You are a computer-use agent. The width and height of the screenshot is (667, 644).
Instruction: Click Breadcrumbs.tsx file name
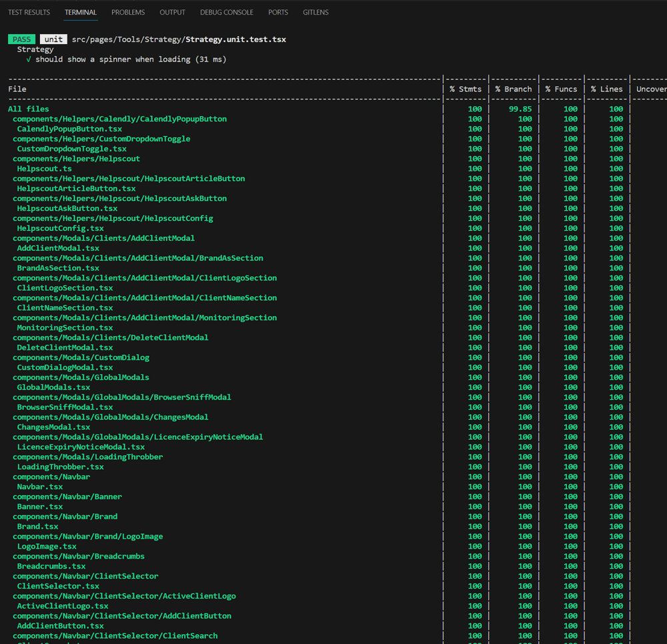pos(51,566)
